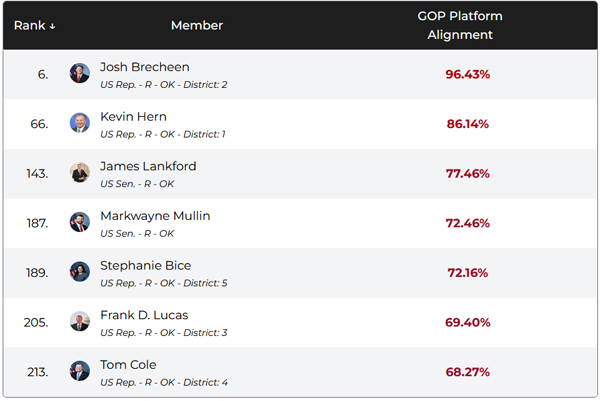
Task: Click Frank D. Lucas's profile photo
Action: click(80, 321)
